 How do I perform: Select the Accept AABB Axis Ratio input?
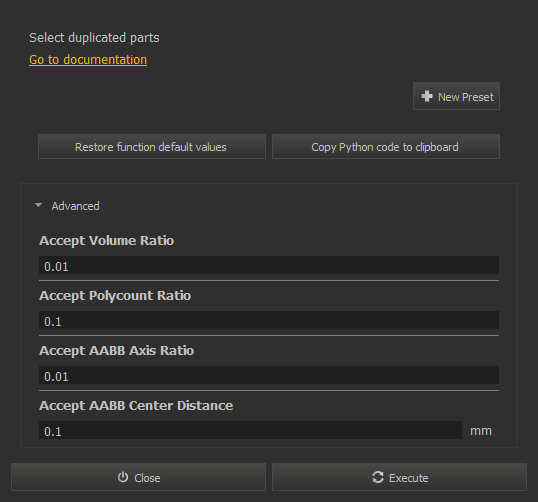(269, 375)
